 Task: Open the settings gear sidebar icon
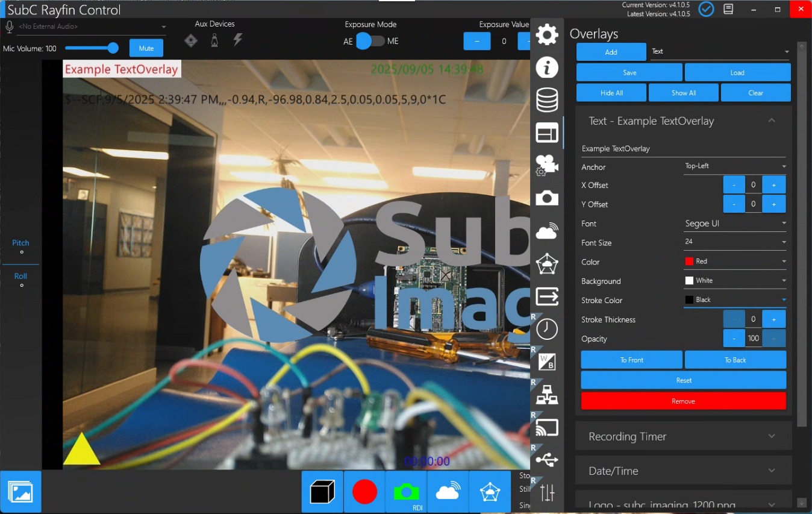547,34
